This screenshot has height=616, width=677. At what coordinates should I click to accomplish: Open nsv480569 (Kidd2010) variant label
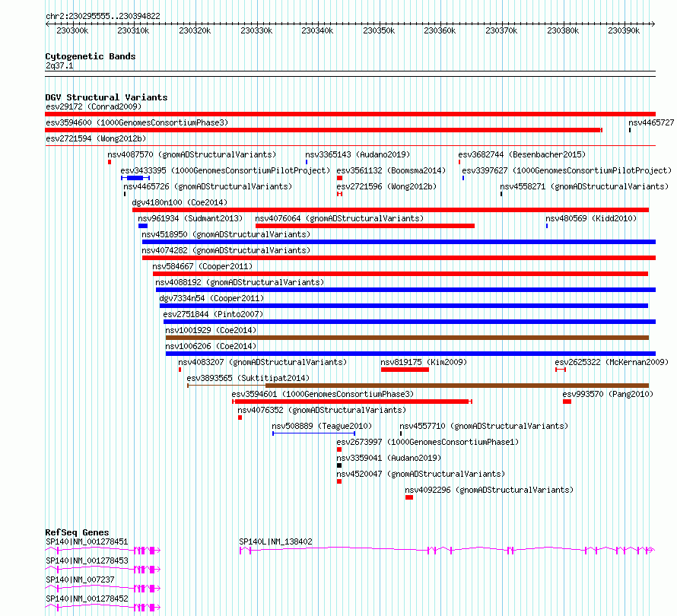click(591, 218)
